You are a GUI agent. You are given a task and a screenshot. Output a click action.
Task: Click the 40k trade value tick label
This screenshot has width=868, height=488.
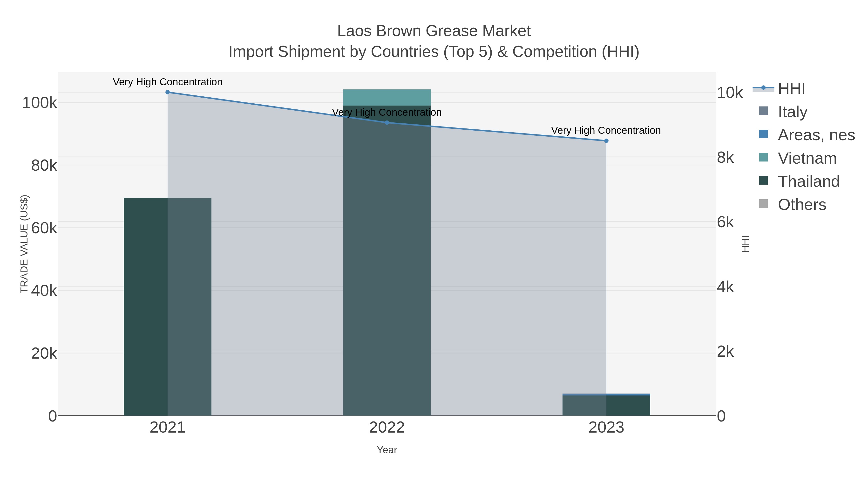coord(44,291)
